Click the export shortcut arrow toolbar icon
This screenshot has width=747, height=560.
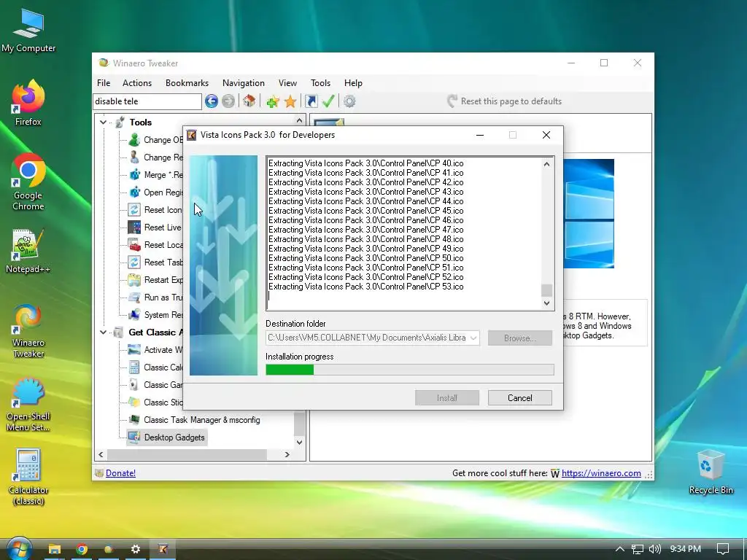311,101
